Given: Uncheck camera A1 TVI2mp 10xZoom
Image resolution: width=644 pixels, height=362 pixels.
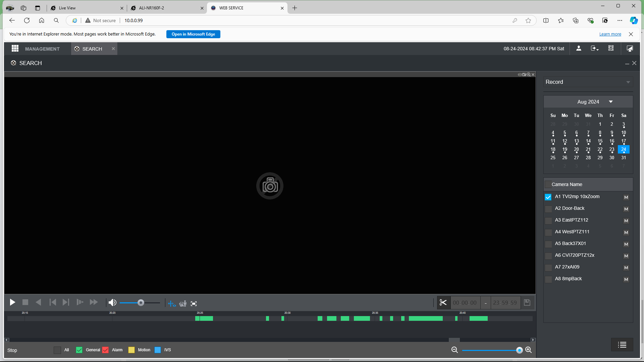Looking at the screenshot, I should pyautogui.click(x=548, y=197).
